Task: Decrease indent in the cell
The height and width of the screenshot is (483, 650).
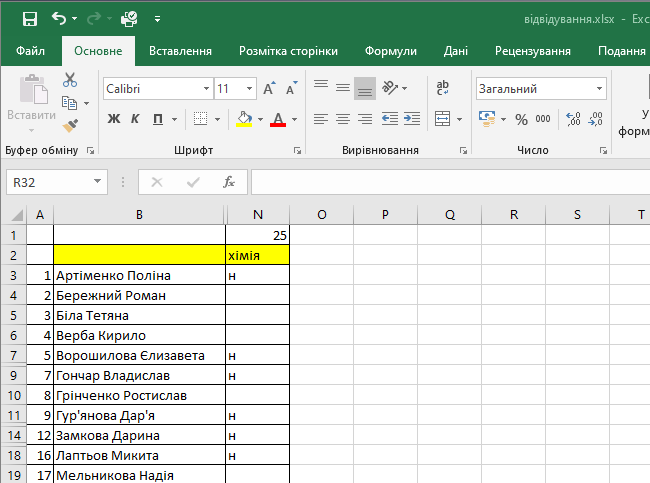Action: [x=390, y=119]
